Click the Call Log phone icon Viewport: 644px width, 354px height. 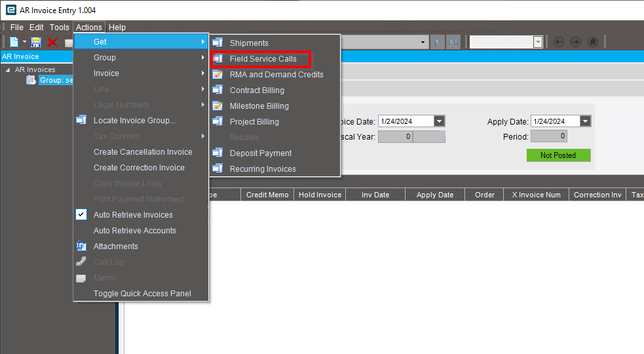(x=81, y=262)
